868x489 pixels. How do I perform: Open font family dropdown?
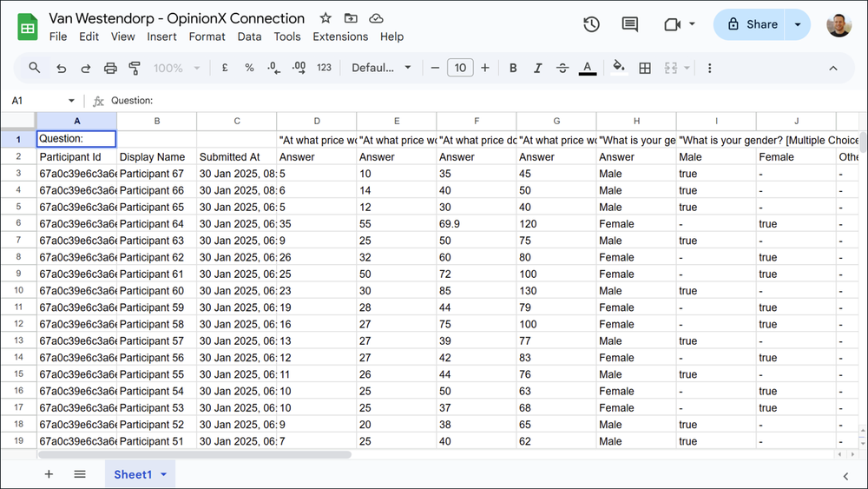pos(381,68)
